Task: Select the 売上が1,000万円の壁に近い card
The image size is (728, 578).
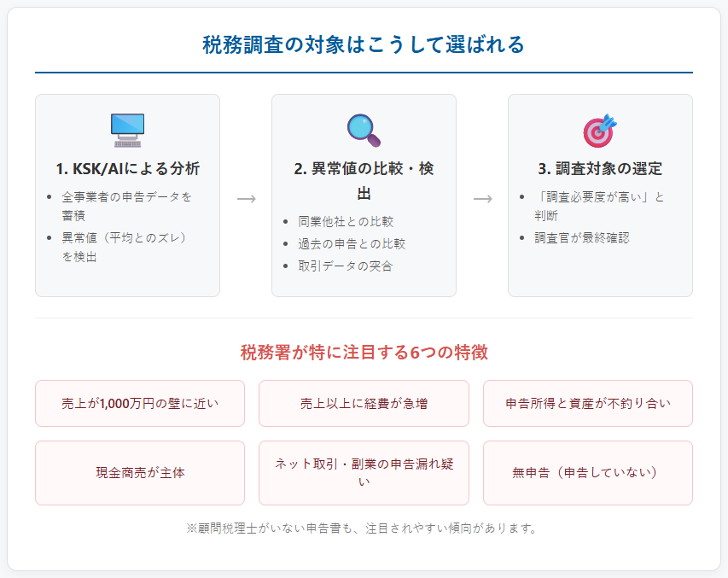Action: (140, 403)
